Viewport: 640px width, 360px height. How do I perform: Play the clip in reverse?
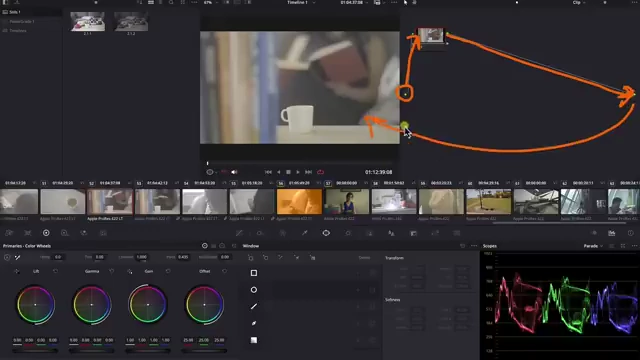tap(278, 172)
